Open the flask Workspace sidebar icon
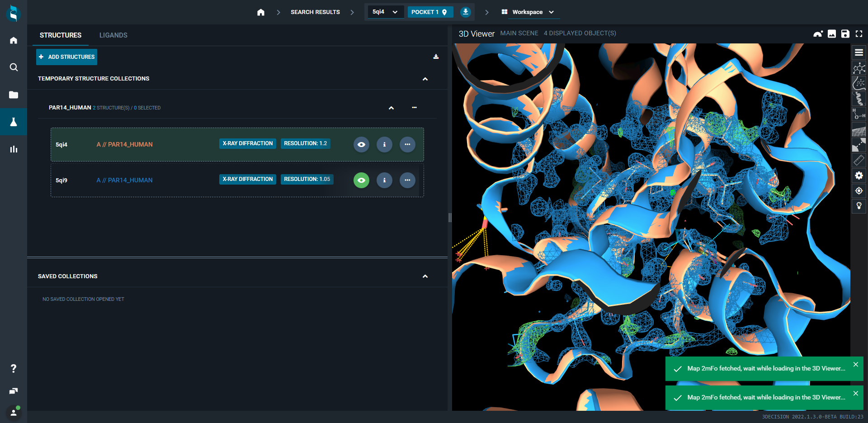 (14, 122)
